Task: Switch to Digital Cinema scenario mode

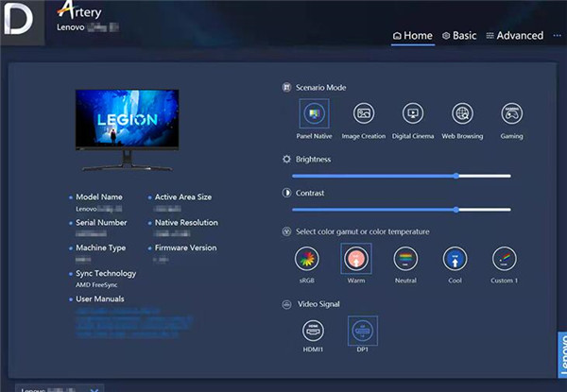Action: click(x=412, y=113)
